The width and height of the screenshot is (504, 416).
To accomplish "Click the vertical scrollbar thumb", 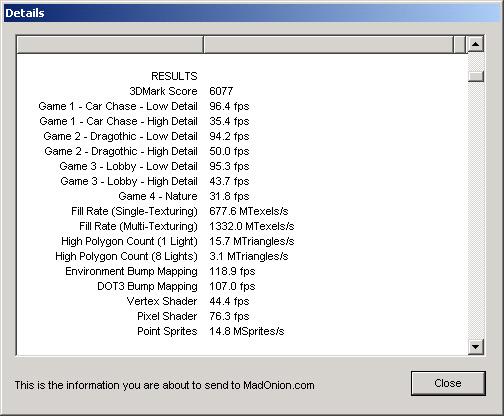I will 476,76.
